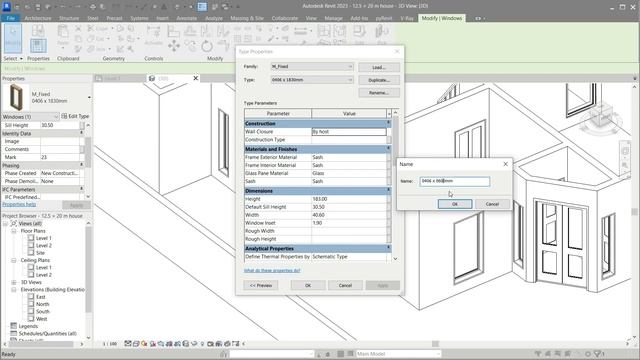The width and height of the screenshot is (640, 360).
Task: Click the Duplicate... button
Action: click(x=379, y=80)
